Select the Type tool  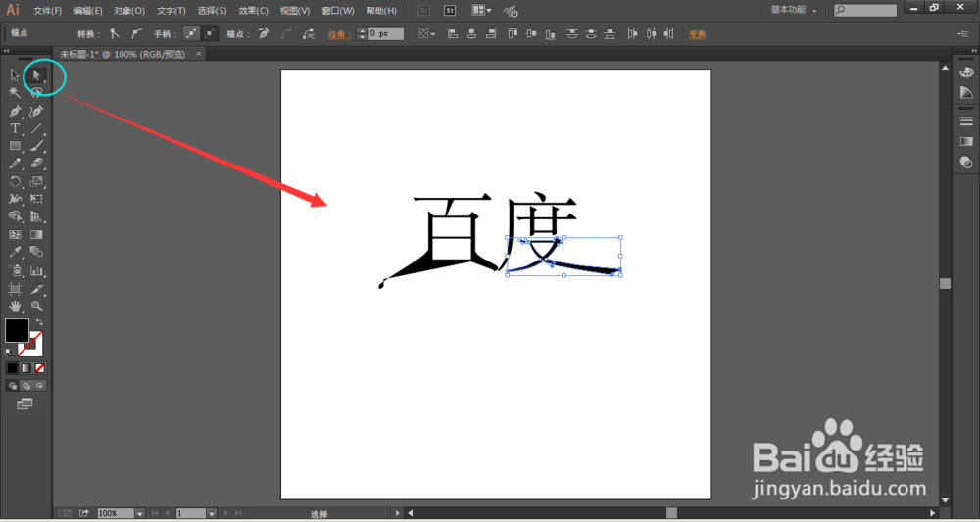click(x=15, y=129)
